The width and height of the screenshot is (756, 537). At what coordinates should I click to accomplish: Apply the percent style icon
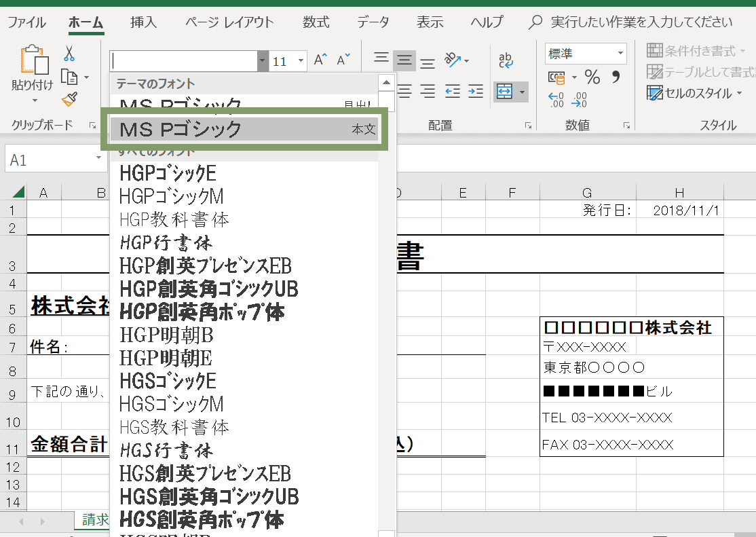coord(592,77)
